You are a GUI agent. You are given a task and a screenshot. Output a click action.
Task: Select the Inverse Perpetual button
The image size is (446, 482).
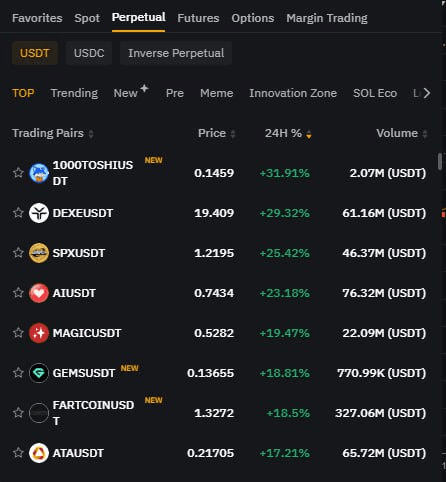tap(176, 53)
